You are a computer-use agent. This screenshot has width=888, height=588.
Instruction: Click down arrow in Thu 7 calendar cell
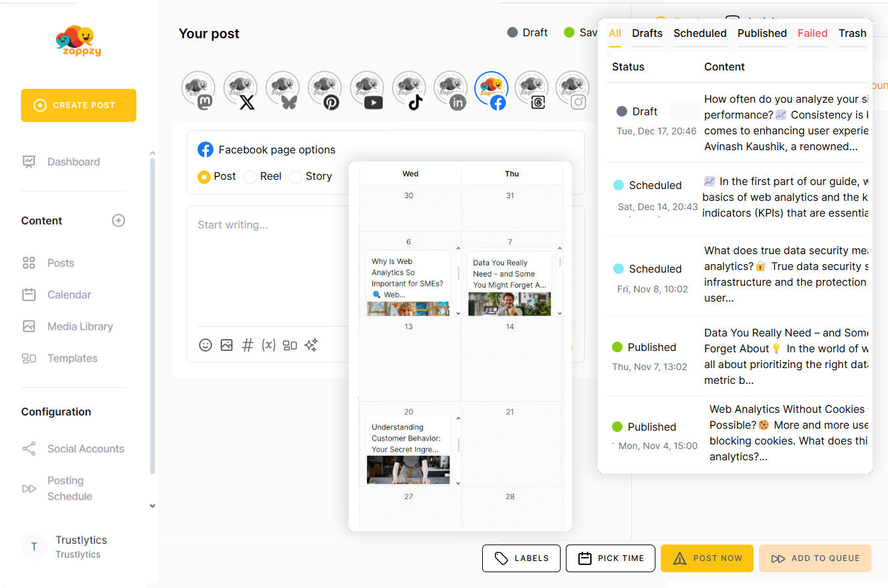560,314
